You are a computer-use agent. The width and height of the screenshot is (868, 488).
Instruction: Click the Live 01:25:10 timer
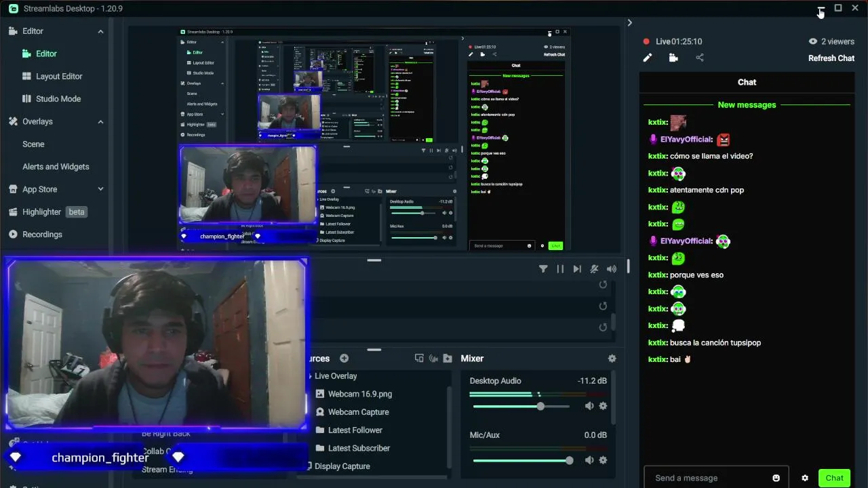point(679,42)
